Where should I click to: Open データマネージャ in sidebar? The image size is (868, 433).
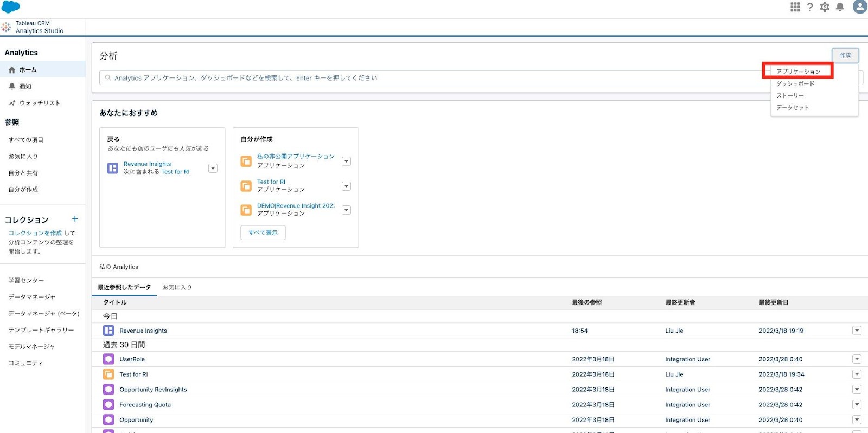coord(31,297)
